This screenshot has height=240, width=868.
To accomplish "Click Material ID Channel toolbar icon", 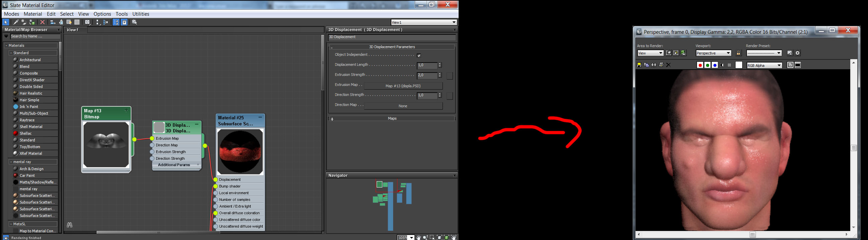I will point(88,22).
